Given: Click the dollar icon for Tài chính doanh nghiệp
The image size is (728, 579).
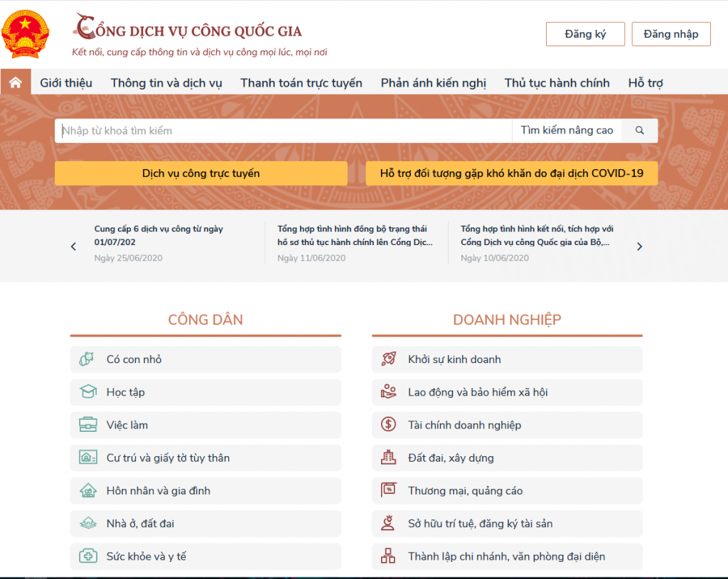Looking at the screenshot, I should coord(388,425).
